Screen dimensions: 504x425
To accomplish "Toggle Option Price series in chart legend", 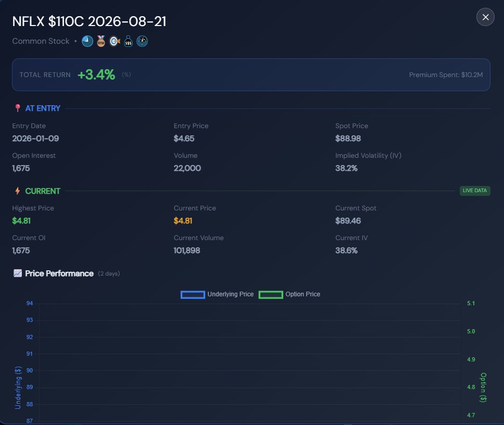I will (289, 294).
